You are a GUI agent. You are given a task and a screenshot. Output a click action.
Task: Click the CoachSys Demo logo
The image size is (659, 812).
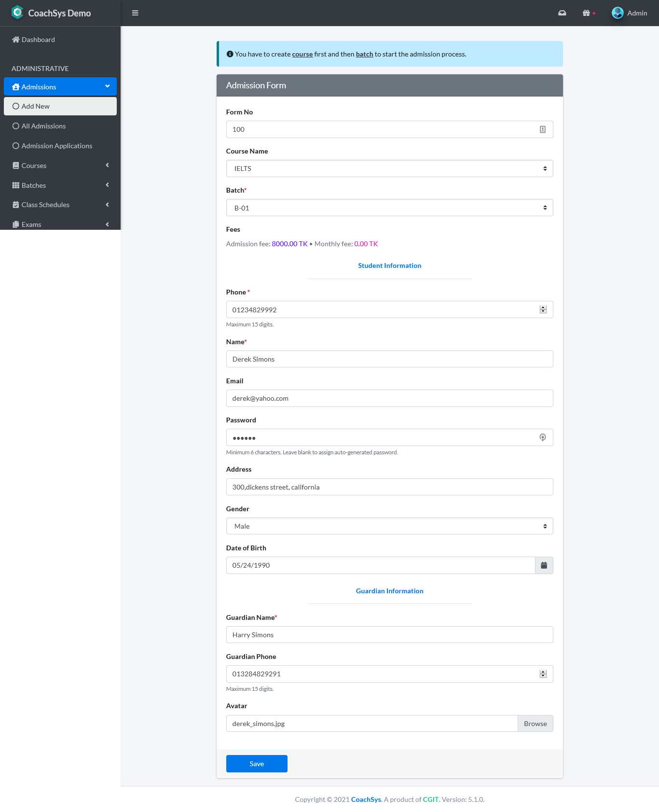pos(51,13)
